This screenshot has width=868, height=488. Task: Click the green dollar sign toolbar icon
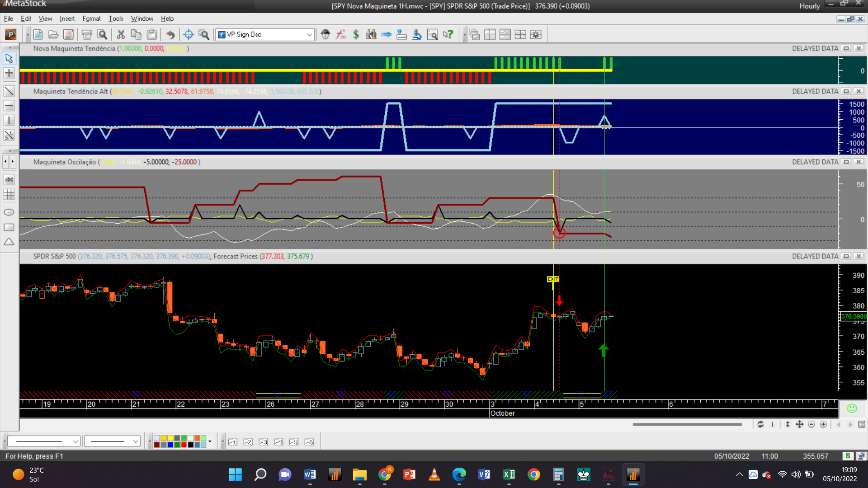[x=356, y=34]
